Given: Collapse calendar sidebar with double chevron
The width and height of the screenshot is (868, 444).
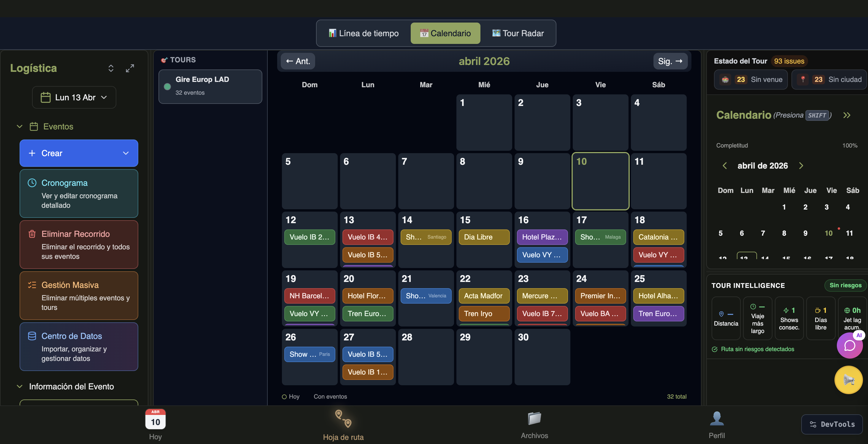Looking at the screenshot, I should [x=847, y=115].
